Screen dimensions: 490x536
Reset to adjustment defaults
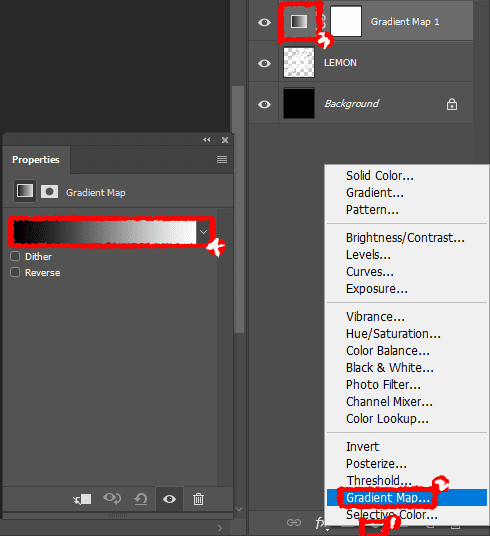[141, 499]
